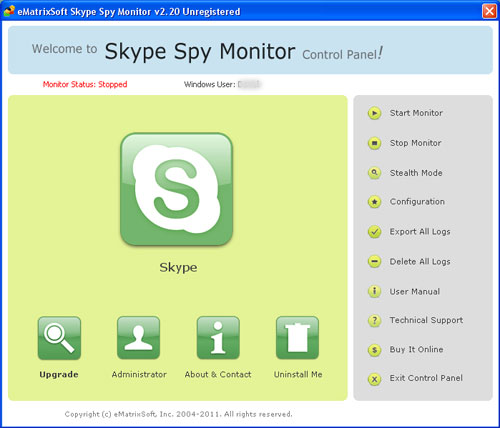Click the About & Contact label text
This screenshot has height=428, width=500.
(218, 374)
